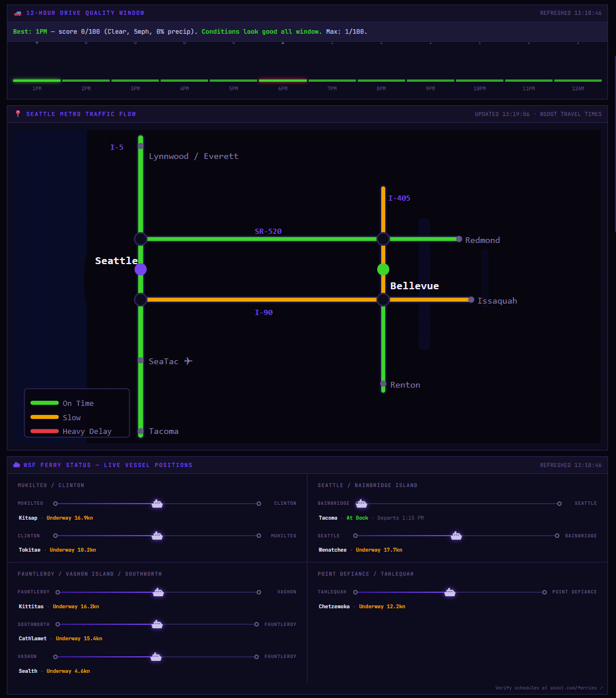Click the green On Time legend swatch
Viewport: 616px width, 698px height.
[x=45, y=403]
